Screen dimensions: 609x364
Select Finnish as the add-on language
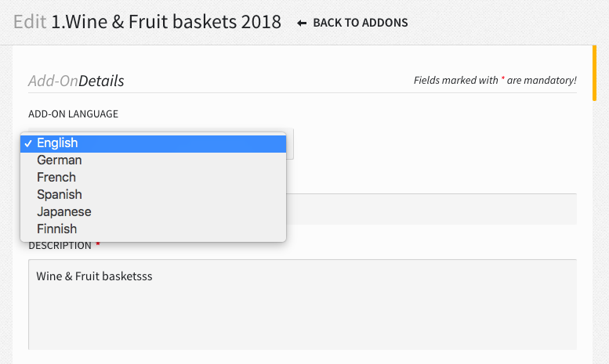pos(57,229)
